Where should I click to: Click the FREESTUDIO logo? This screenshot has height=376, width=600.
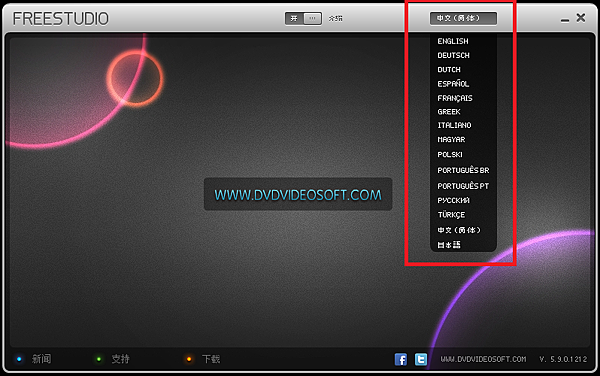pyautogui.click(x=60, y=19)
